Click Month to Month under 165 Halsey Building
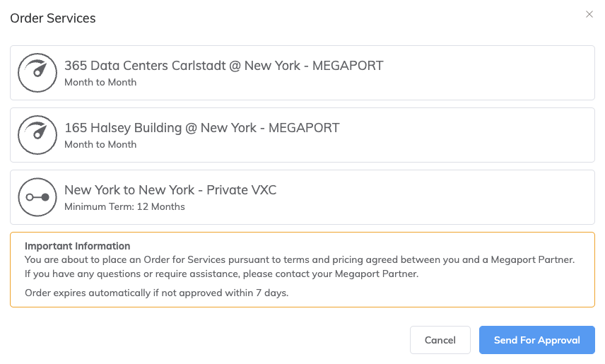Image resolution: width=605 pixels, height=364 pixels. (100, 144)
